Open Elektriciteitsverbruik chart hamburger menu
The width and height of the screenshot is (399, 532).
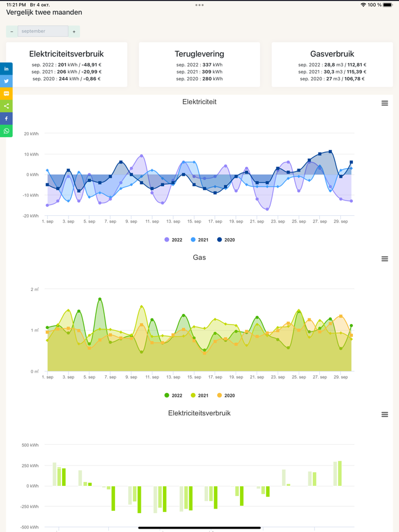click(x=384, y=414)
